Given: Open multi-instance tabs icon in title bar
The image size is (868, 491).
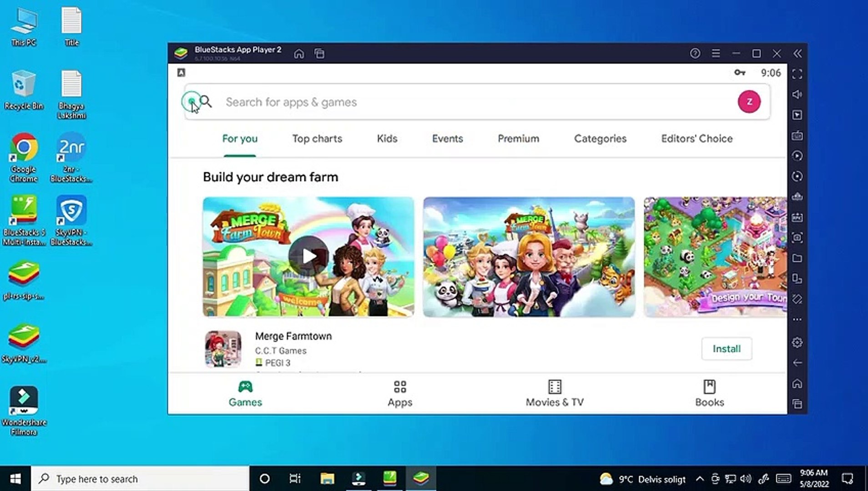Looking at the screenshot, I should (319, 54).
